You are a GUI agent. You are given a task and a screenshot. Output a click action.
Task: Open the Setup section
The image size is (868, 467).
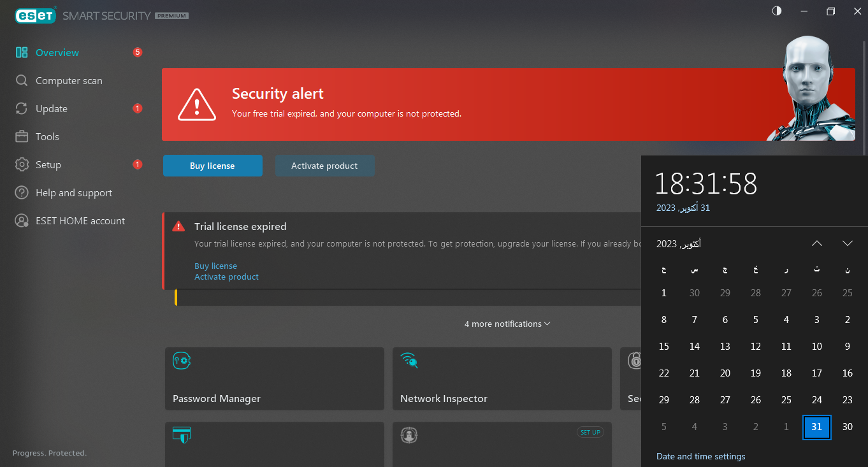coord(48,165)
